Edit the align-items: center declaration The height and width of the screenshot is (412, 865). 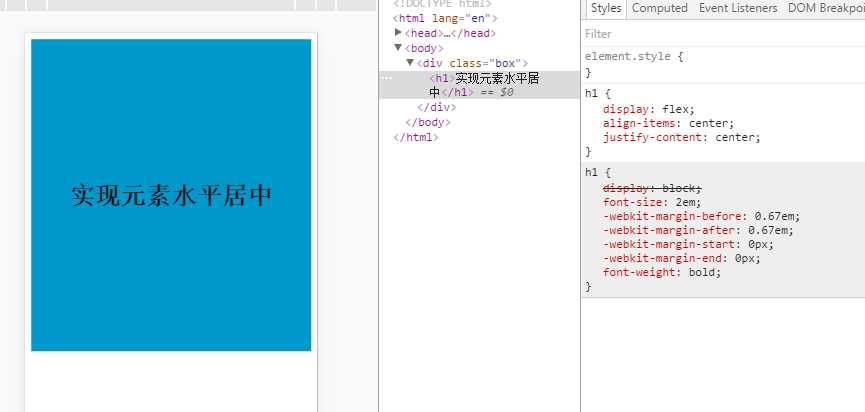coord(669,123)
